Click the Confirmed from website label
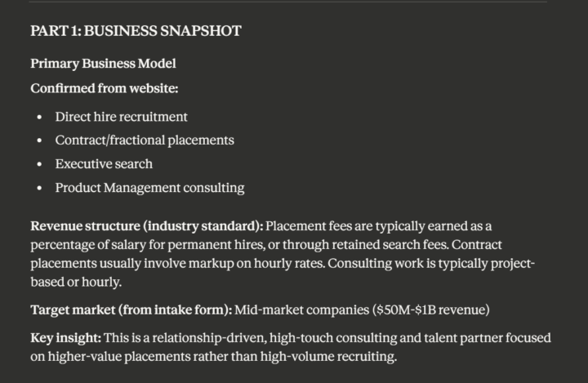588x383 pixels. [105, 88]
